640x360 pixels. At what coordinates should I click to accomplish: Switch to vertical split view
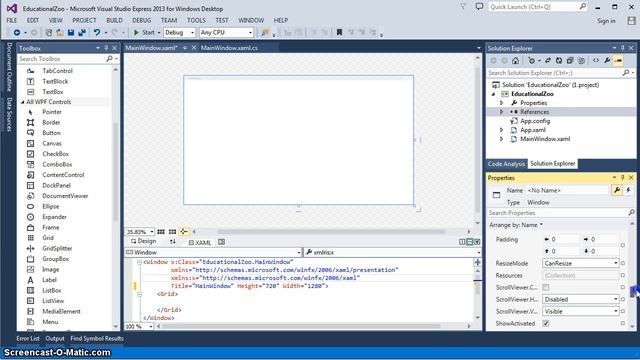pyautogui.click(x=462, y=242)
